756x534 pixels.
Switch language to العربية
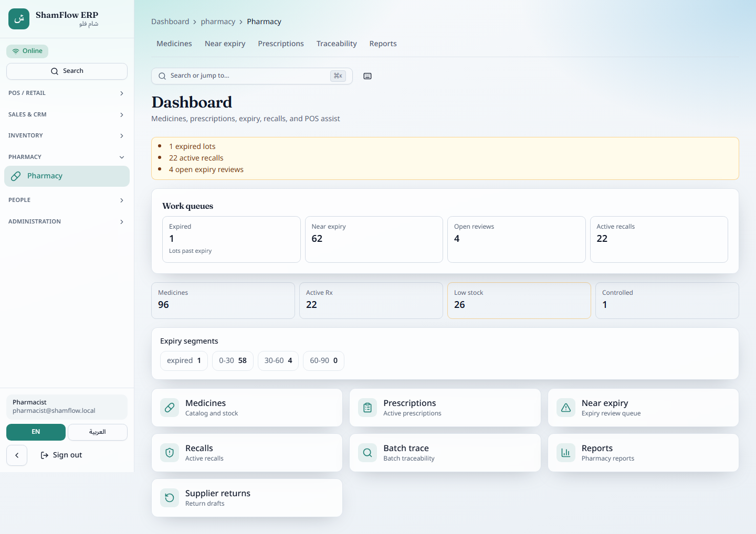[98, 432]
